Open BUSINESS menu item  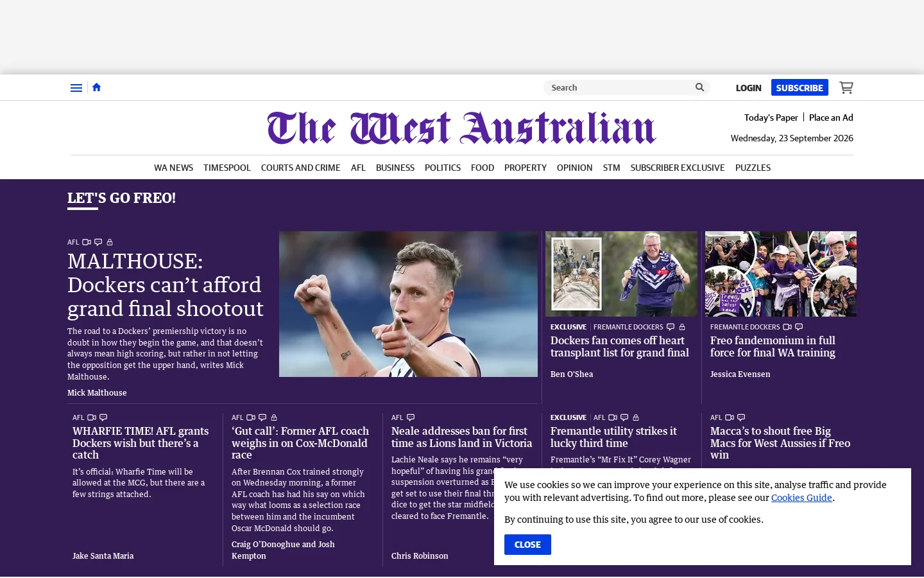pos(395,168)
